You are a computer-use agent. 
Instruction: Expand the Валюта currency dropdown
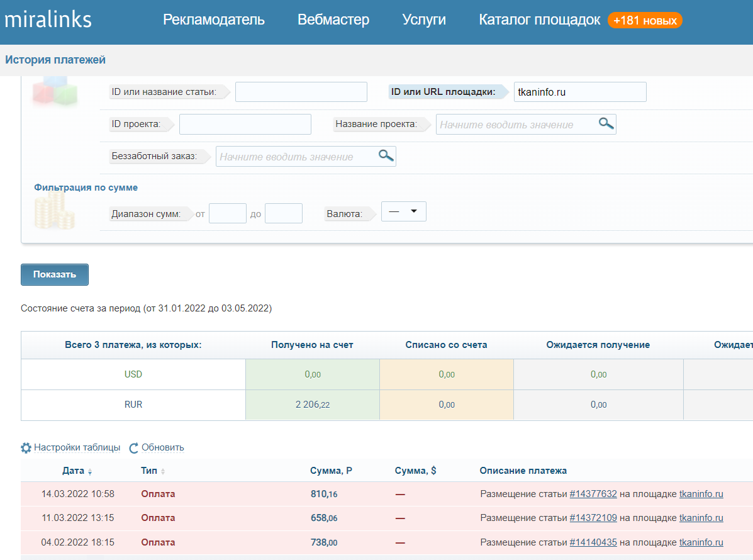(404, 212)
